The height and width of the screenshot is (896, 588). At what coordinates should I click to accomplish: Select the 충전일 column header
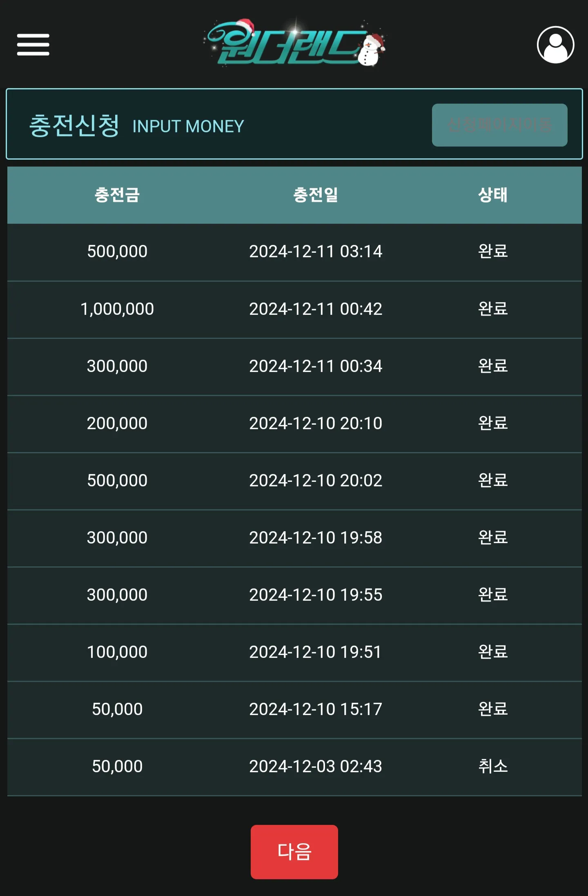(316, 195)
